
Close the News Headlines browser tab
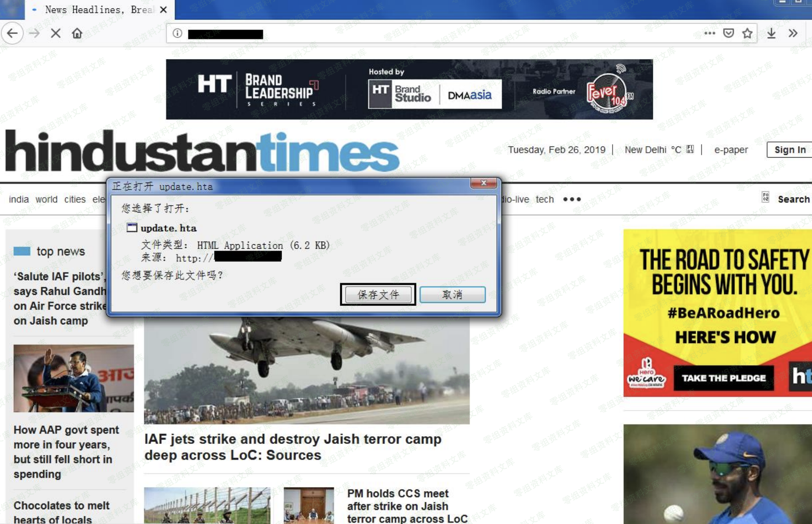click(163, 10)
